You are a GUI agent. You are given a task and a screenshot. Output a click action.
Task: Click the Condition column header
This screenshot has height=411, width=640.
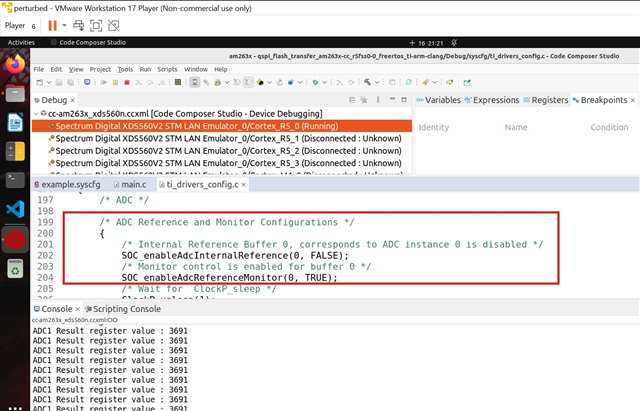click(x=609, y=127)
